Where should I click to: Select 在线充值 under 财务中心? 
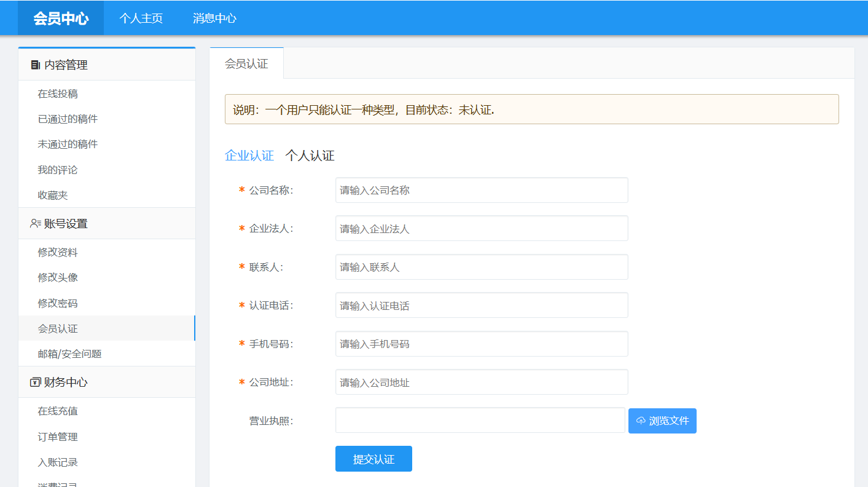pyautogui.click(x=58, y=411)
